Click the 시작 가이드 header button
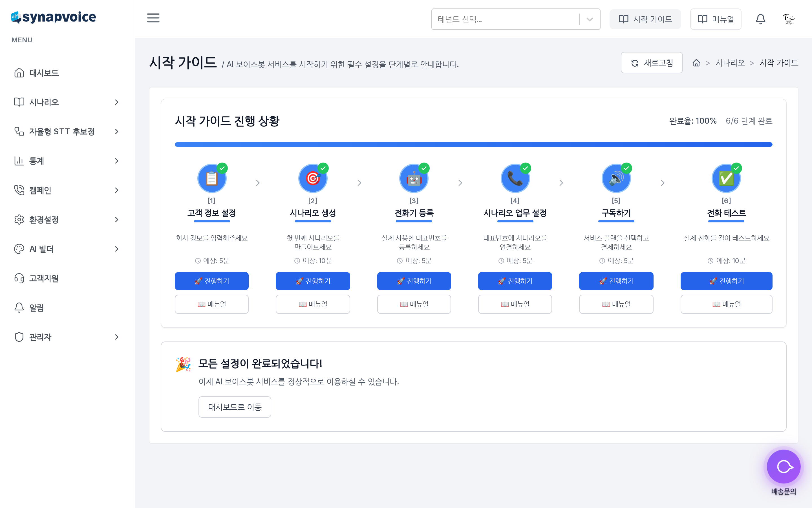Viewport: 812px width, 508px height. pos(645,19)
